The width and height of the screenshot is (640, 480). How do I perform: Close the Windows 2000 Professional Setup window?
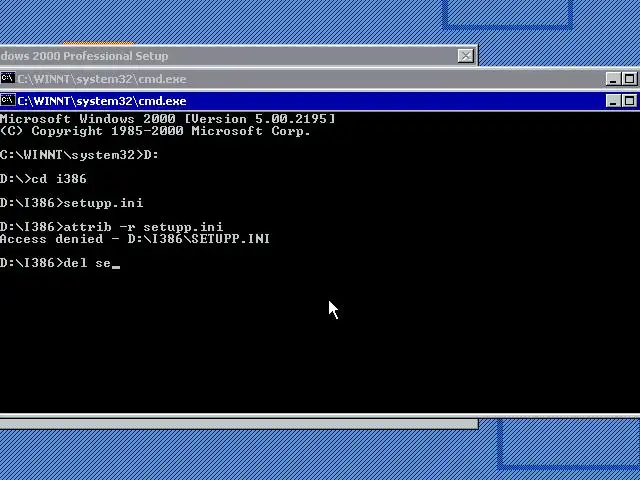466,56
